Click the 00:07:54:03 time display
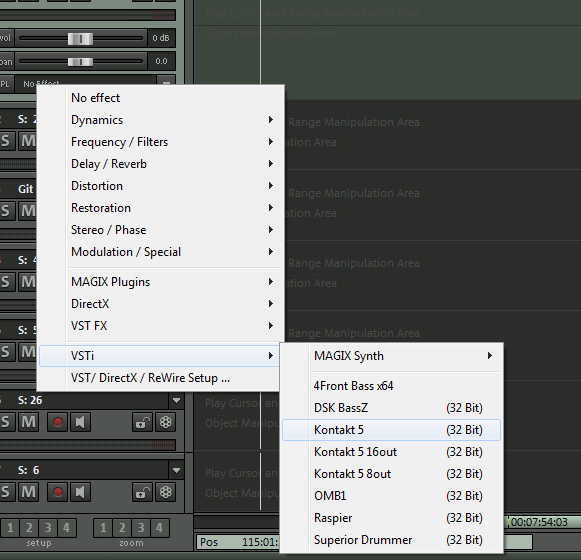581x560 pixels. pos(539,522)
